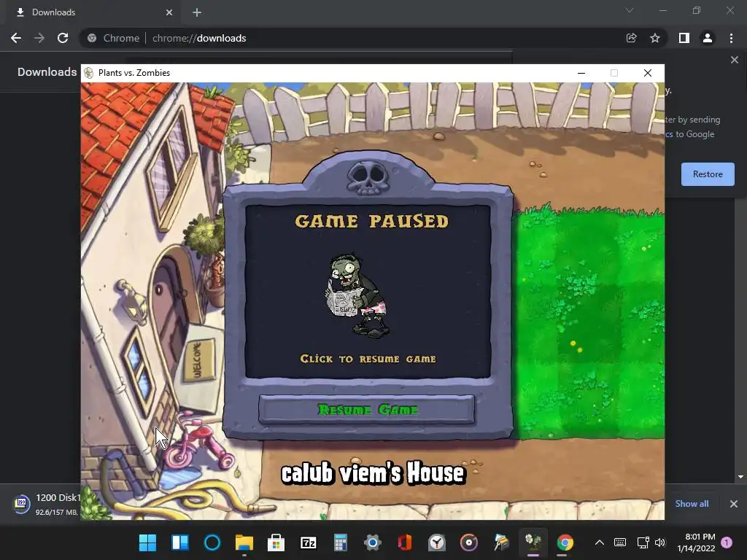This screenshot has width=747, height=560.
Task: Dismiss the Chrome restore bubble
Action: 734,60
